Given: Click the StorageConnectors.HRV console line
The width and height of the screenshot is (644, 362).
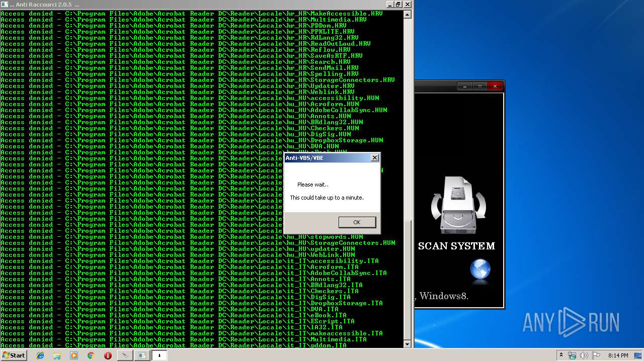Looking at the screenshot, I should click(x=198, y=80).
